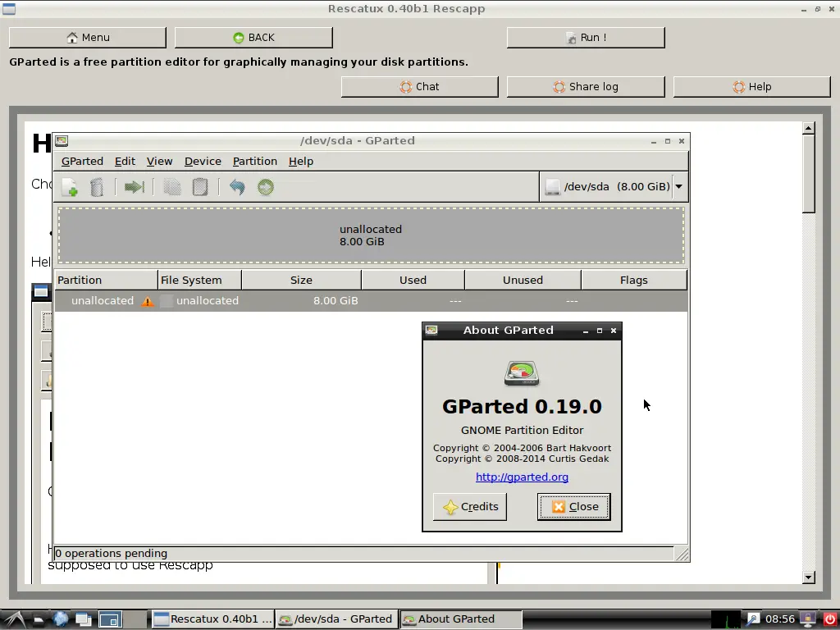Launch the web browser globe icon
Image resolution: width=840 pixels, height=630 pixels.
point(61,620)
